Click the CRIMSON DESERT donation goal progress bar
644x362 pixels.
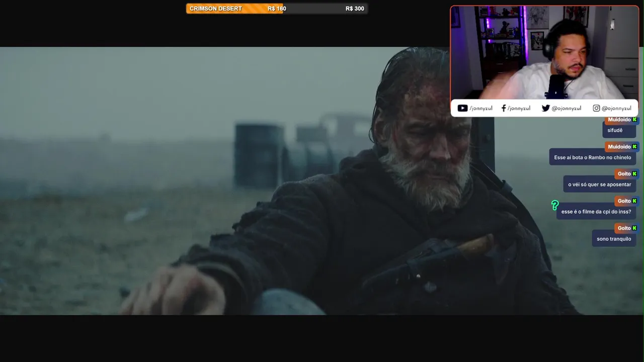point(277,9)
